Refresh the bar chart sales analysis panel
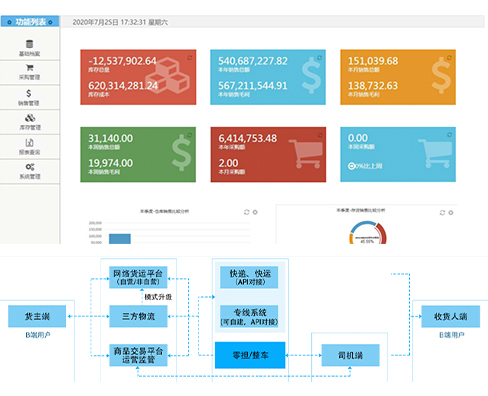The width and height of the screenshot is (488, 396). pyautogui.click(x=247, y=212)
